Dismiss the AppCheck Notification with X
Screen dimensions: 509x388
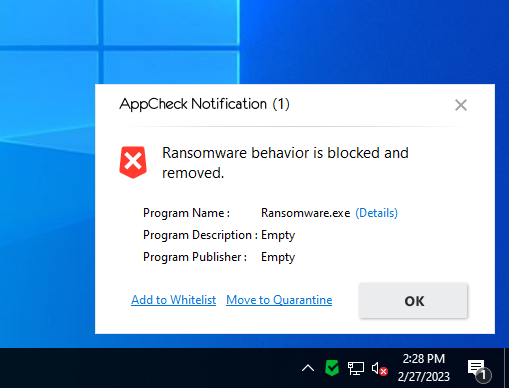[x=461, y=105]
